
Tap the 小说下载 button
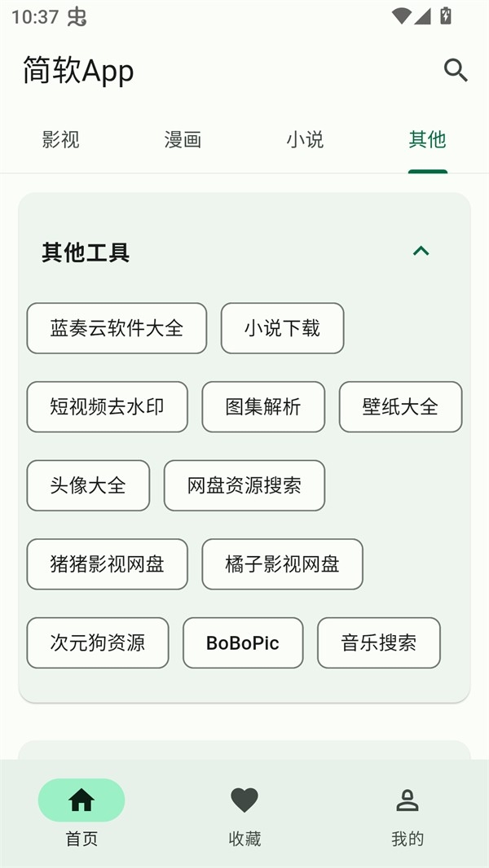282,328
